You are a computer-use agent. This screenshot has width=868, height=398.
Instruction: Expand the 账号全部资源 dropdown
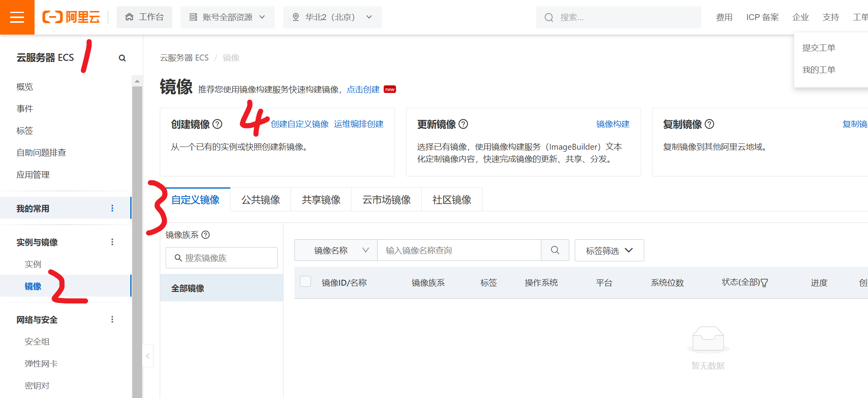click(227, 17)
